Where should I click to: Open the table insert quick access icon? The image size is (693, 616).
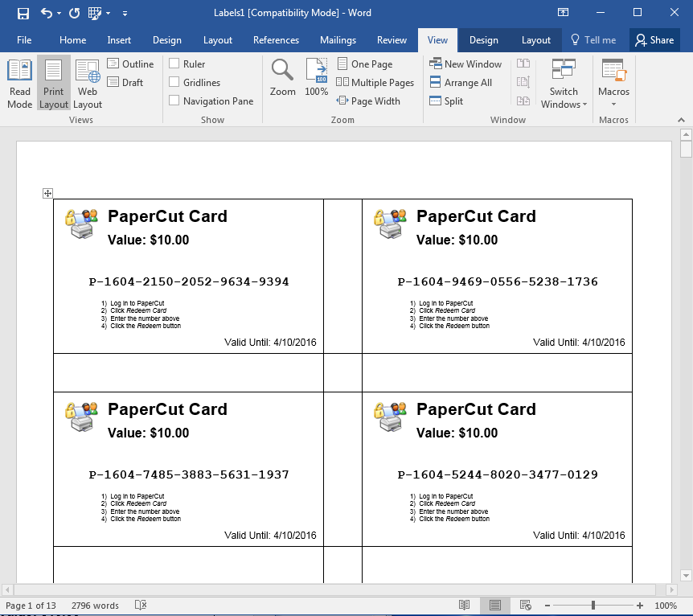click(94, 13)
